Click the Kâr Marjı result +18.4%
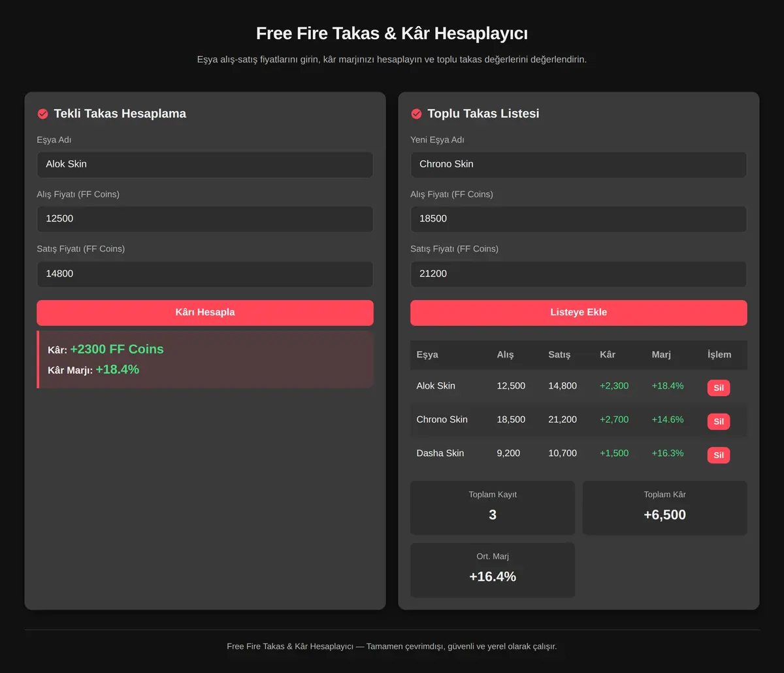The width and height of the screenshot is (784, 673). tap(118, 370)
